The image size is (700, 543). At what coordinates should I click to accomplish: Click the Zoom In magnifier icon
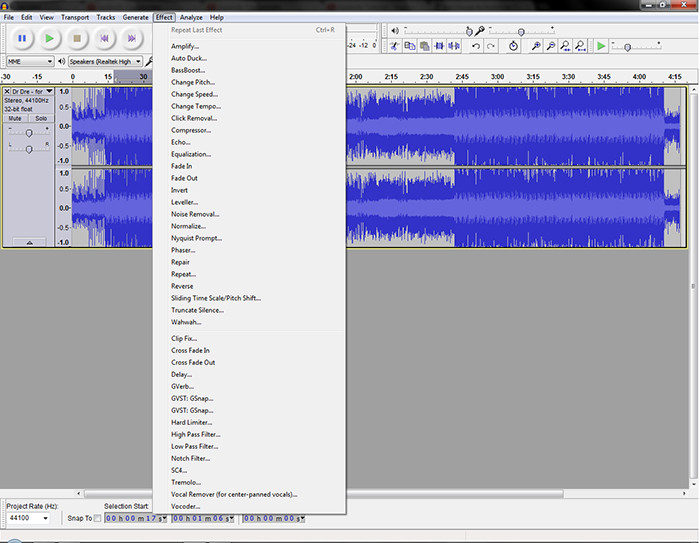coord(536,46)
